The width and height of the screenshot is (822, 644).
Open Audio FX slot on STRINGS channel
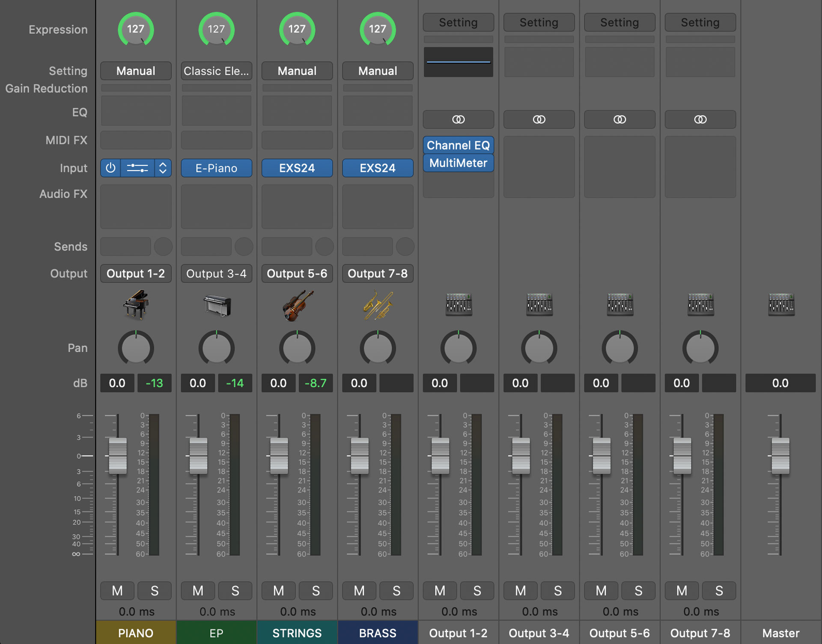(x=297, y=193)
